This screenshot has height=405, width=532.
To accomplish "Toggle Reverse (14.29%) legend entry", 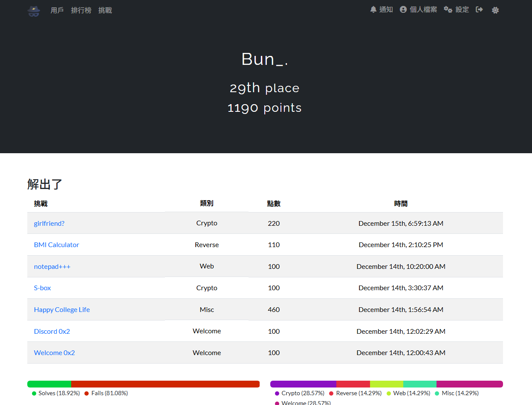I will [356, 393].
